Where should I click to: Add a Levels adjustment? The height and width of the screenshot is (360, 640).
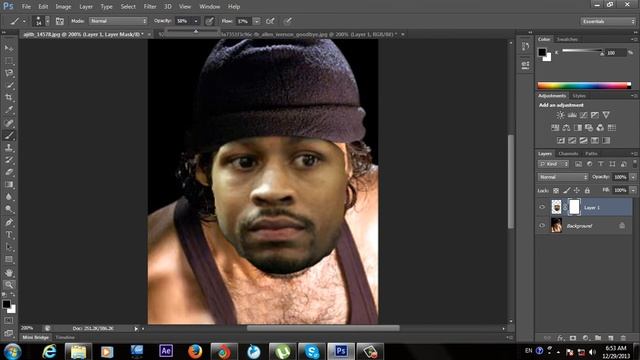pyautogui.click(x=572, y=115)
